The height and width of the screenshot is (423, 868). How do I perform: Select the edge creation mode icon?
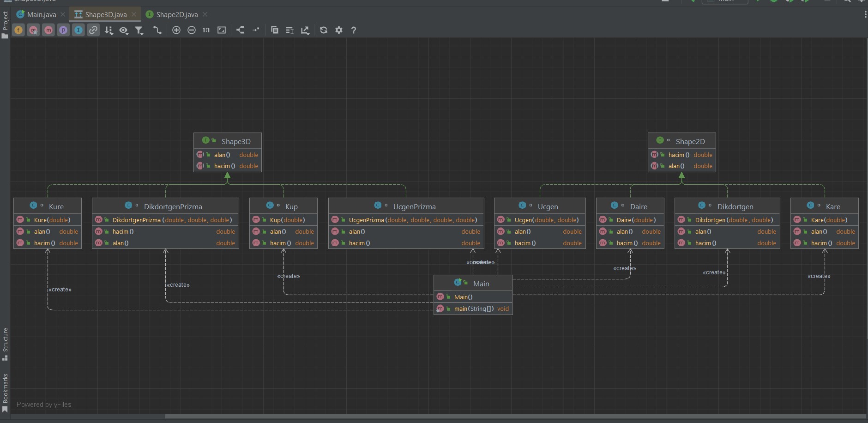[157, 30]
